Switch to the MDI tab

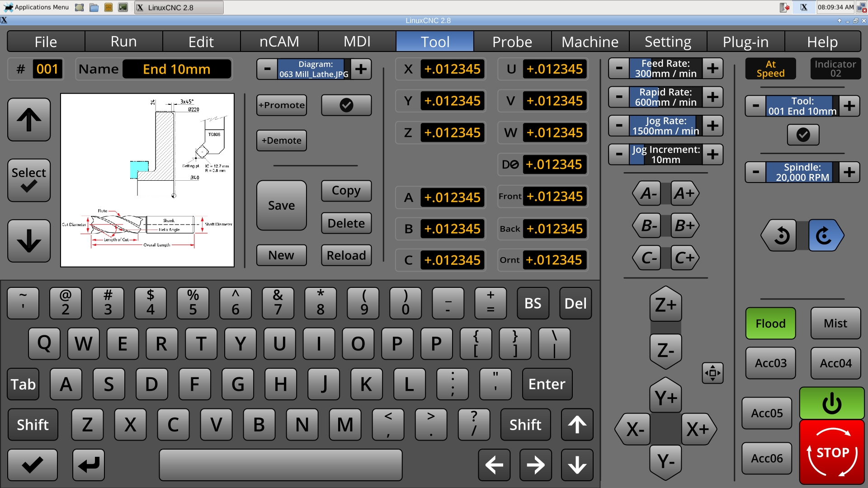pos(357,42)
